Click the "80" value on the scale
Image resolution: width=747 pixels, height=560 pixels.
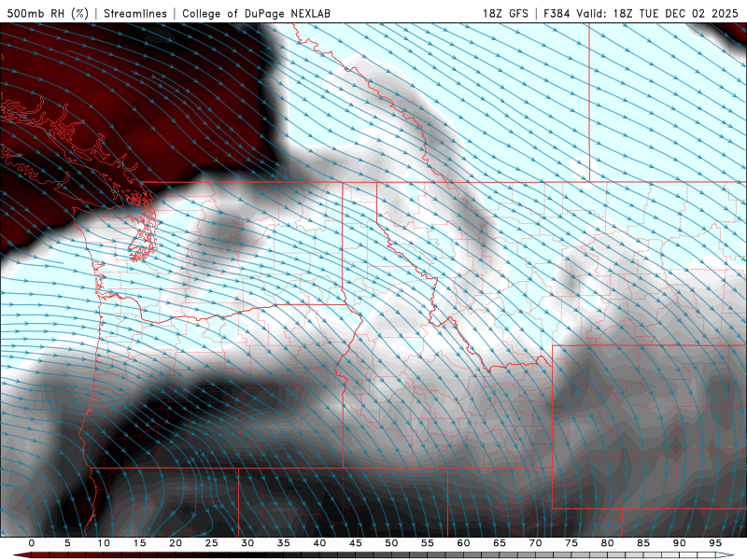[x=607, y=543]
